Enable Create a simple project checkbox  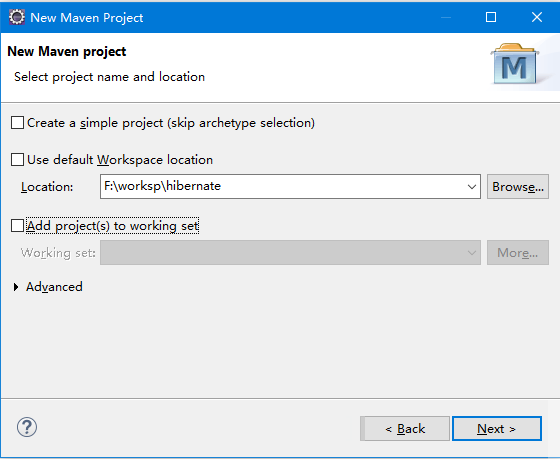click(x=18, y=123)
